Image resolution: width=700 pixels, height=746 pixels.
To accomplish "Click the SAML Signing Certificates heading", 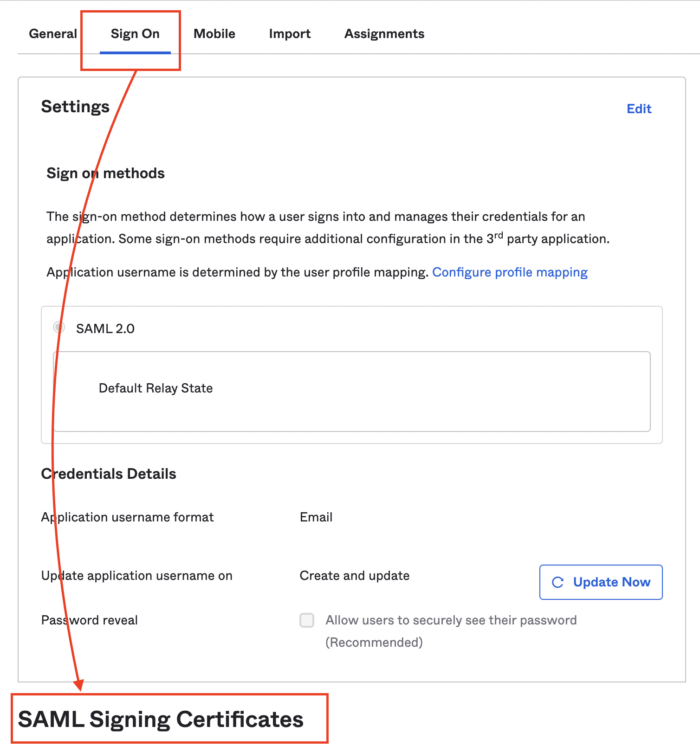I will 161,720.
